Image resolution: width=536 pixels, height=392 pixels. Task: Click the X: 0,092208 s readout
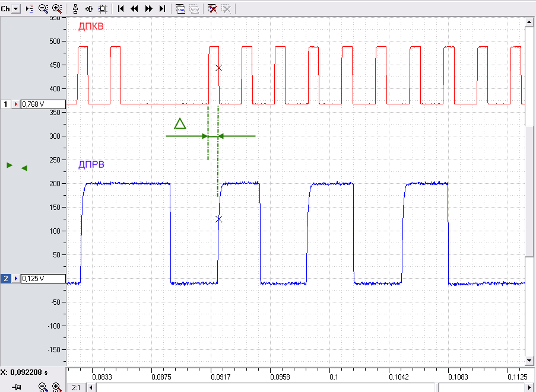tap(24, 372)
